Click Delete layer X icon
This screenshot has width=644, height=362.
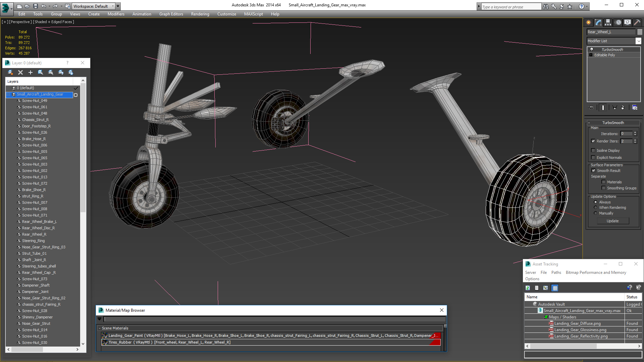(20, 72)
